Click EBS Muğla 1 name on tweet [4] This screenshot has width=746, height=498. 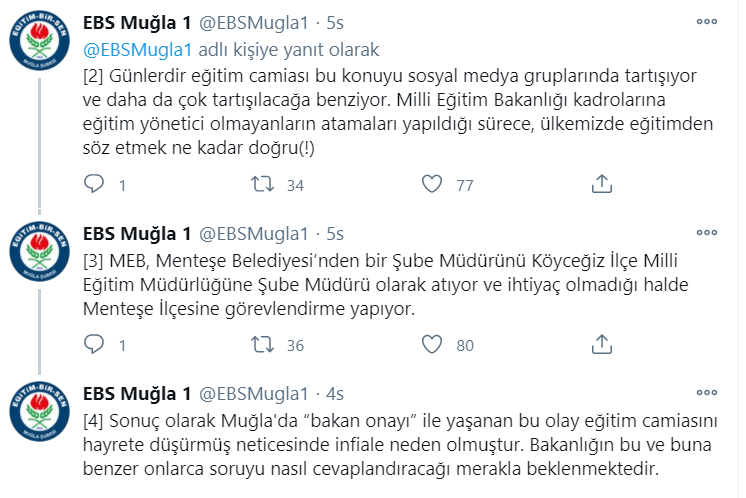pos(136,393)
